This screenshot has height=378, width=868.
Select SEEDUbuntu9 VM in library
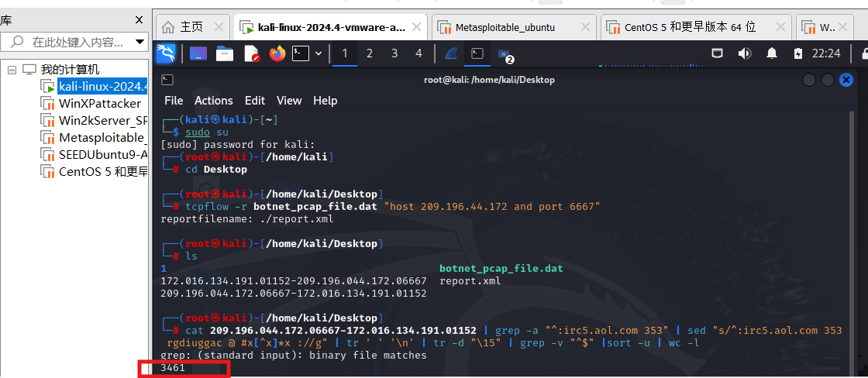103,154
